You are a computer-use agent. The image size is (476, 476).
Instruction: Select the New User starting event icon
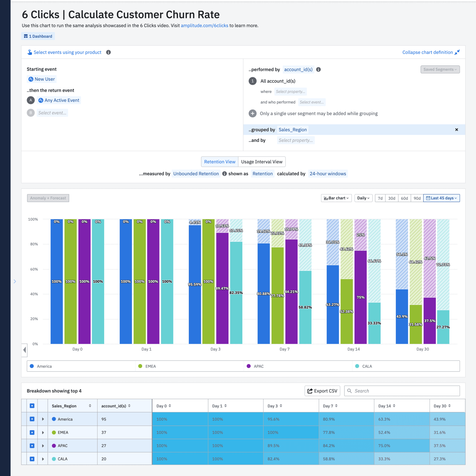[31, 79]
